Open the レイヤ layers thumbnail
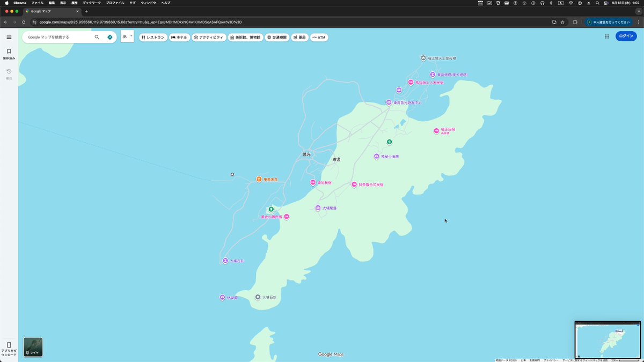This screenshot has width=644, height=362. click(33, 347)
